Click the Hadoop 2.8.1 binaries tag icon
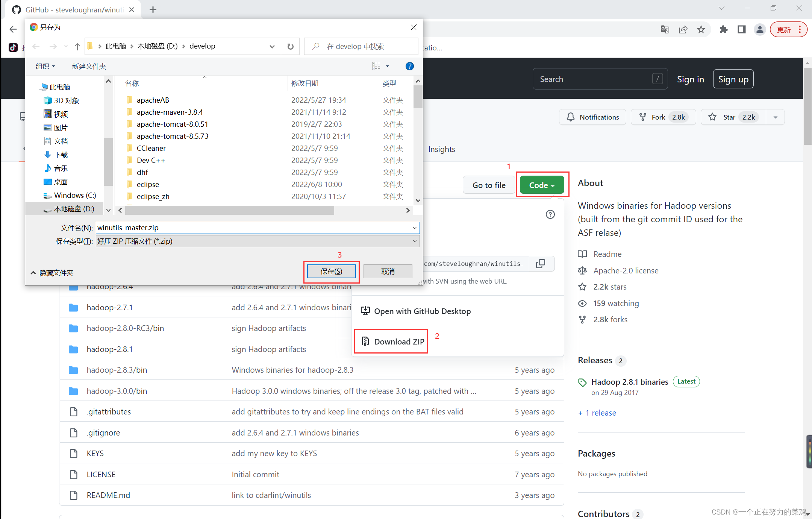The image size is (812, 519). [582, 382]
